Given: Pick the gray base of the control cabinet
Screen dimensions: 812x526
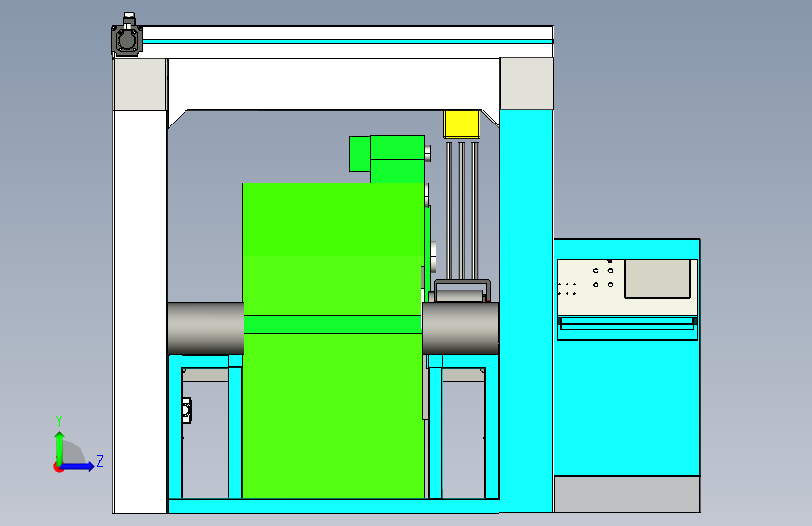Looking at the screenshot, I should 627,494.
